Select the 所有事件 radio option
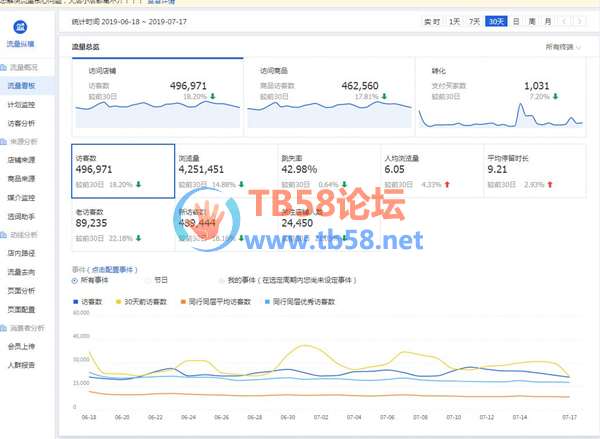Viewport: 600px width, 439px height. [x=77, y=280]
